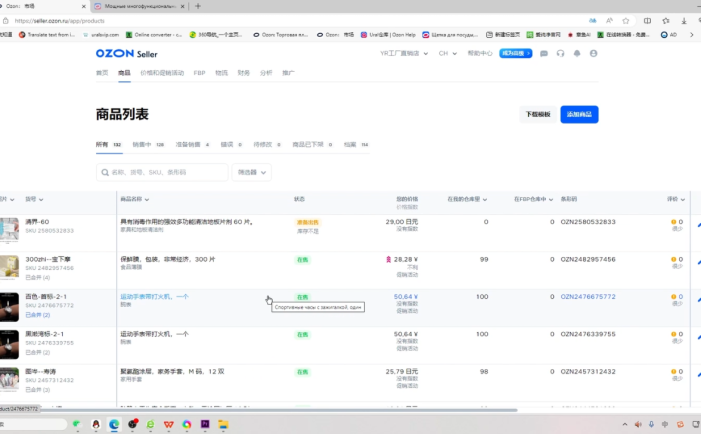Open the browser downloads icon

[x=684, y=21]
